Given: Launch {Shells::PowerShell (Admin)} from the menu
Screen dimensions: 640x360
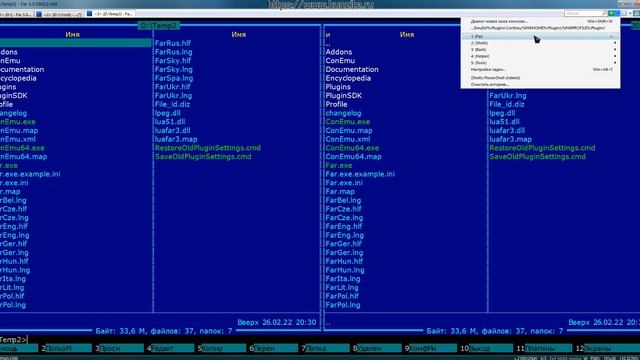Looking at the screenshot, I should click(540, 78).
